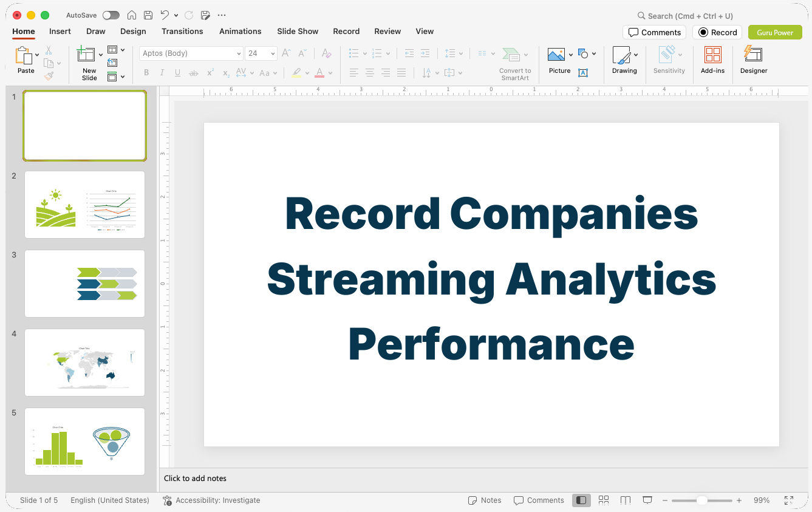The image size is (812, 512).
Task: Open the more options ellipsis in title bar
Action: coord(222,15)
